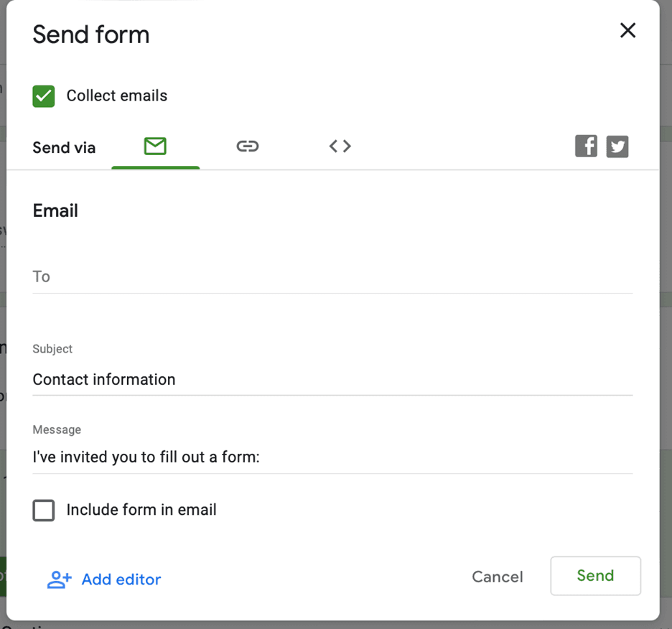Click the angle brackets embed icon
672x629 pixels.
point(340,146)
